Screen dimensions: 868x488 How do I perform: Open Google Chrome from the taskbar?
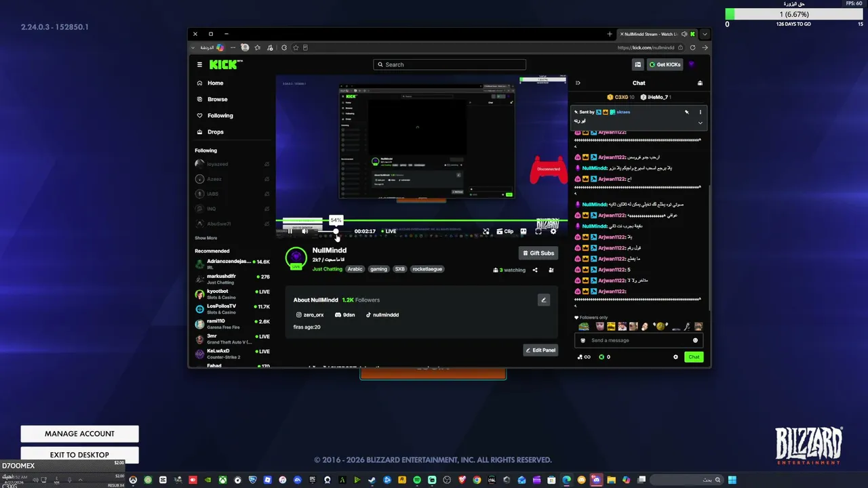pos(477,480)
